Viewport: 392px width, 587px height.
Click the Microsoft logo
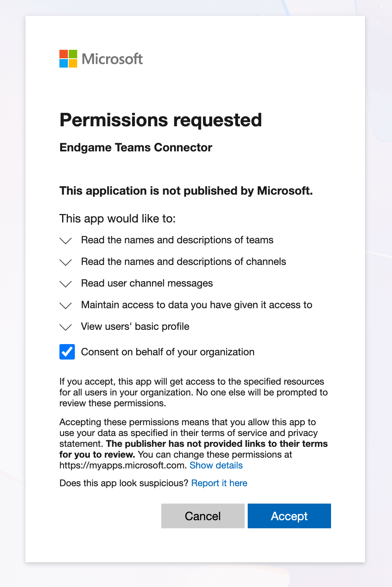pyautogui.click(x=101, y=59)
